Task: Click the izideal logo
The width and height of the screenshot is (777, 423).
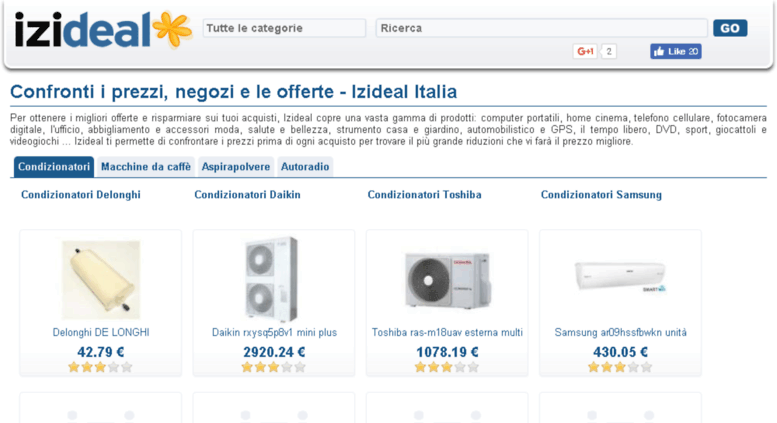Action: 104,30
